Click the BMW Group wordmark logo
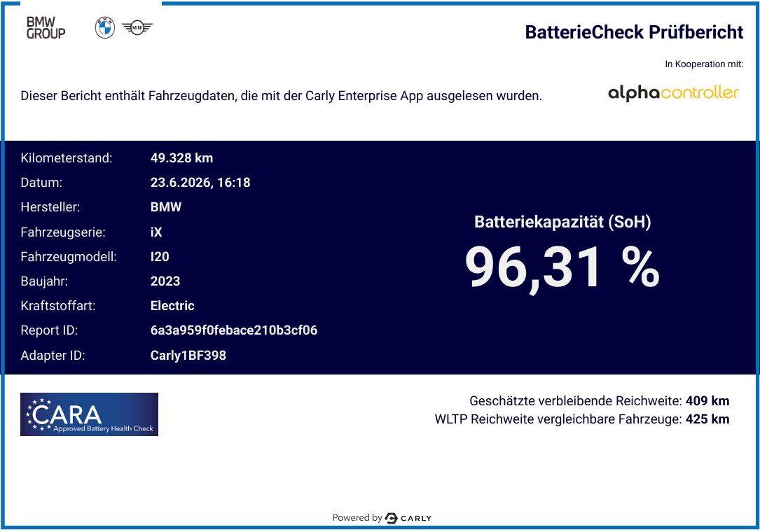Screen dimensions: 760x532 [x=46, y=27]
